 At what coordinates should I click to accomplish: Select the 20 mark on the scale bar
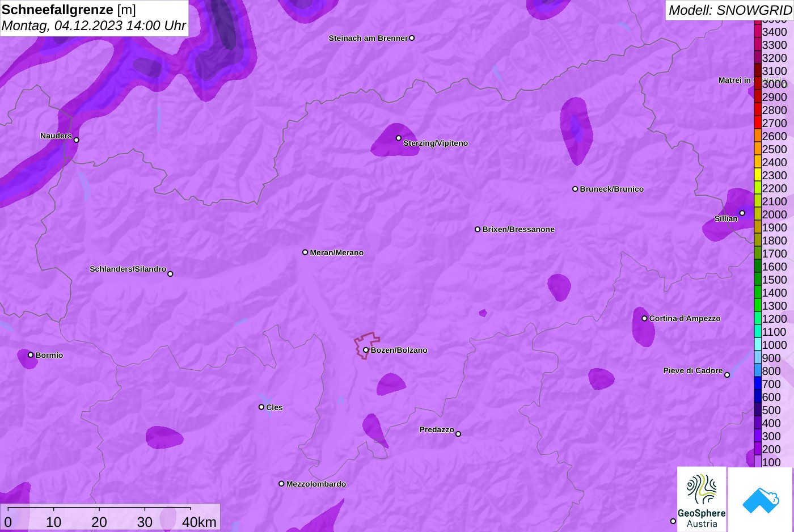pyautogui.click(x=99, y=522)
